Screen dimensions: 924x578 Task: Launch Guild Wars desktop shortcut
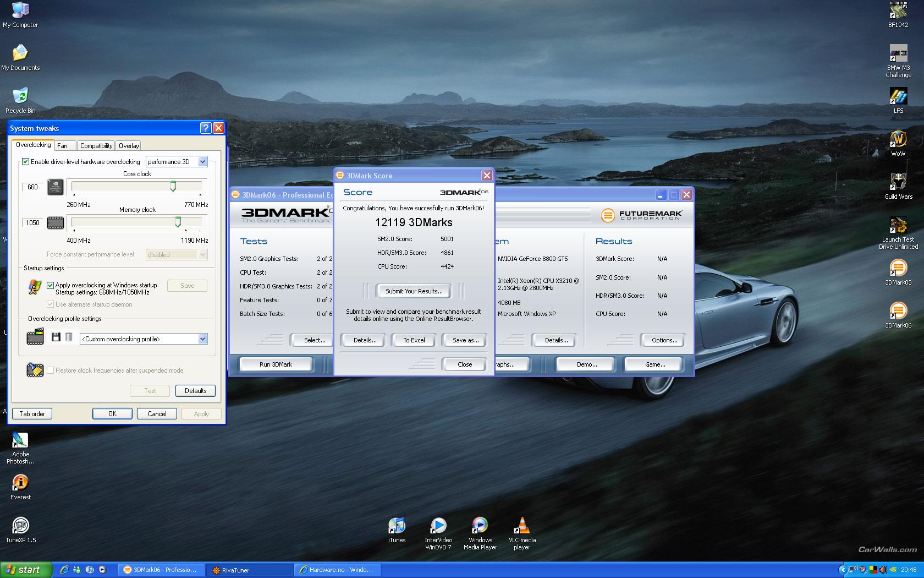click(898, 187)
